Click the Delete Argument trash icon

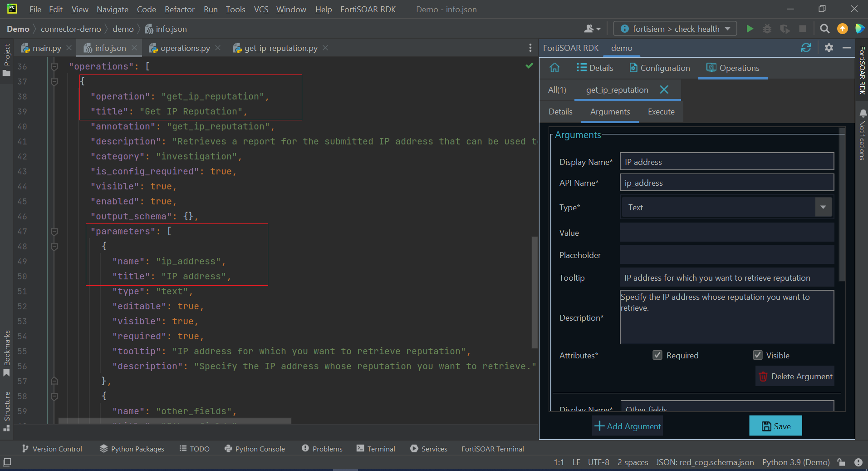[x=763, y=377]
